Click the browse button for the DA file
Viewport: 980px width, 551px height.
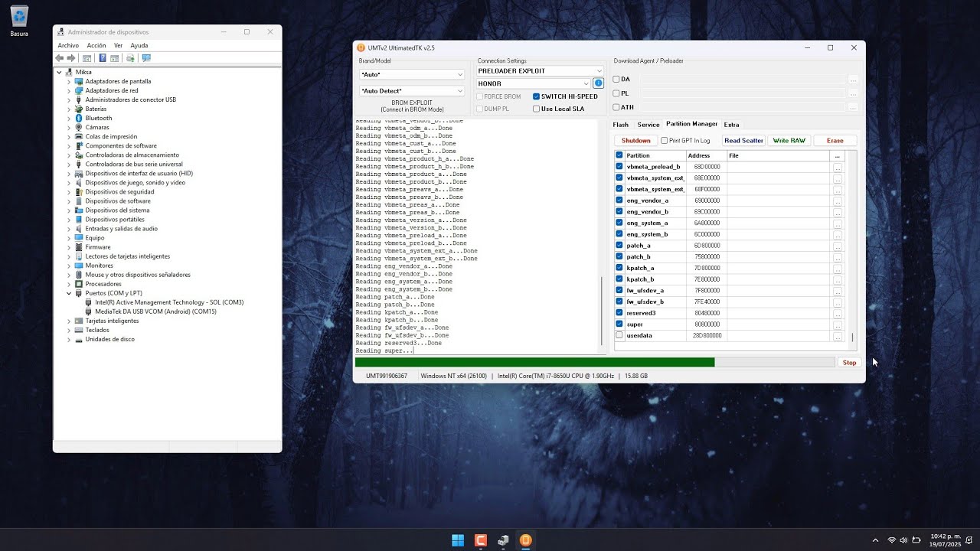click(853, 80)
